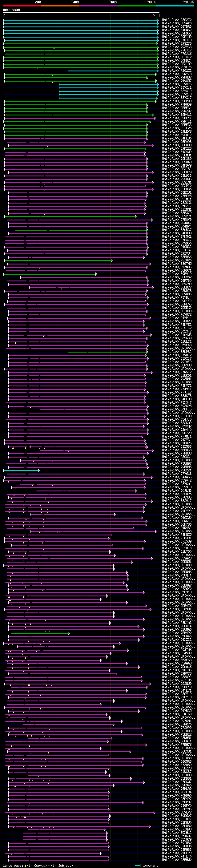This screenshot has width=197, height=868.
Task: Select label UniRef100_C4YBG5
Action: [177, 711]
